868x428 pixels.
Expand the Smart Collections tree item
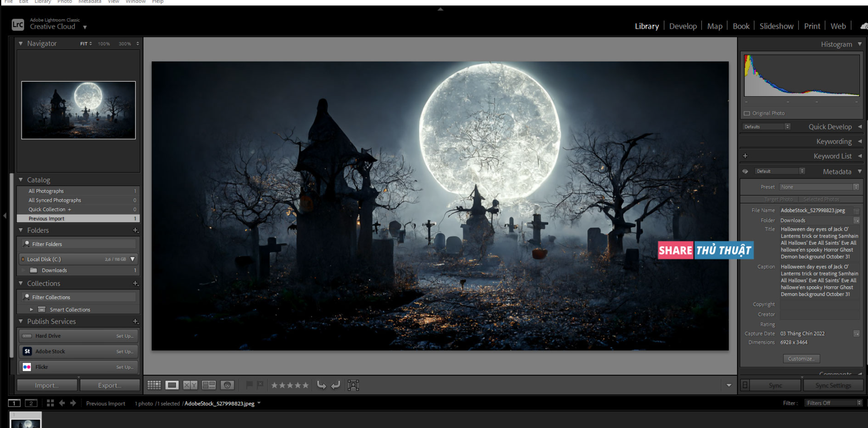pyautogui.click(x=32, y=309)
